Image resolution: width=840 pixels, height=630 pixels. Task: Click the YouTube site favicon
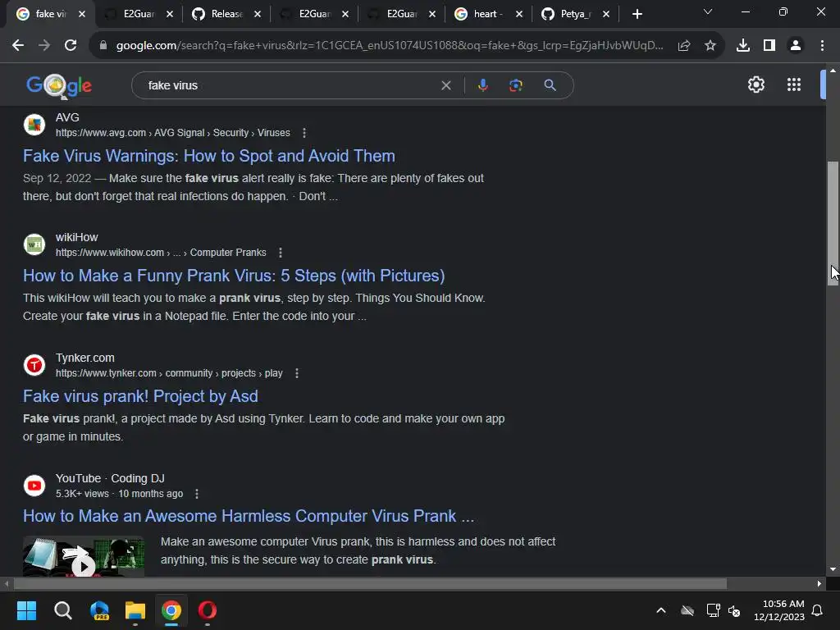pyautogui.click(x=34, y=486)
